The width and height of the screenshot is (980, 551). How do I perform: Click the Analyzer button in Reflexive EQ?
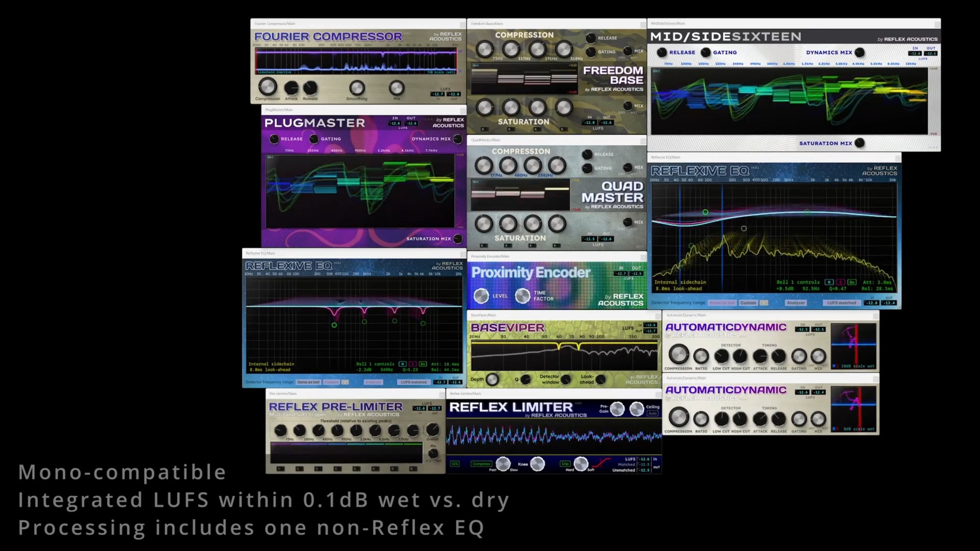pyautogui.click(x=796, y=303)
